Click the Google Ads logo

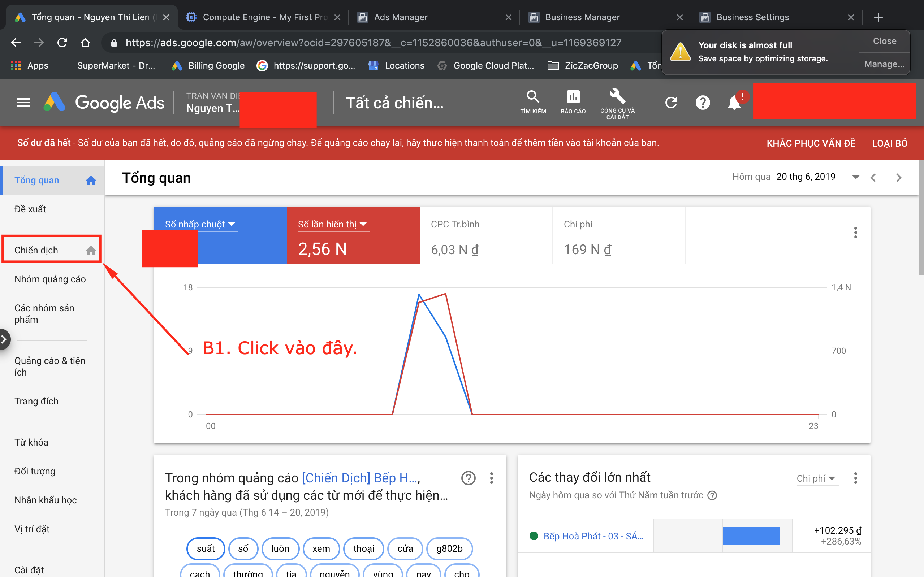[104, 103]
